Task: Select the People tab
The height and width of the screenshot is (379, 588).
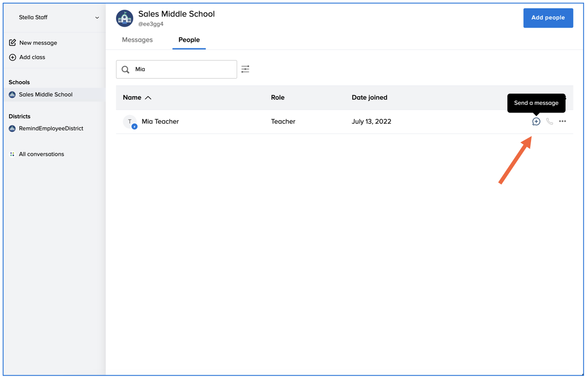Action: pos(189,40)
